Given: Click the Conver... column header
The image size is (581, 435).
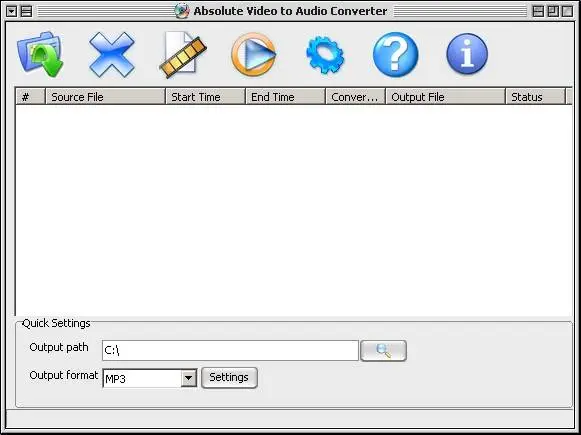Looking at the screenshot, I should tap(355, 97).
